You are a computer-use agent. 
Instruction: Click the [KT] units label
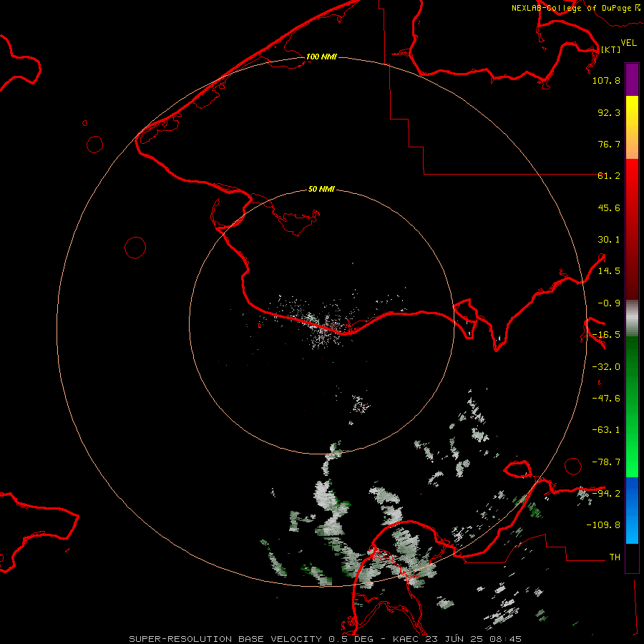[x=610, y=49]
